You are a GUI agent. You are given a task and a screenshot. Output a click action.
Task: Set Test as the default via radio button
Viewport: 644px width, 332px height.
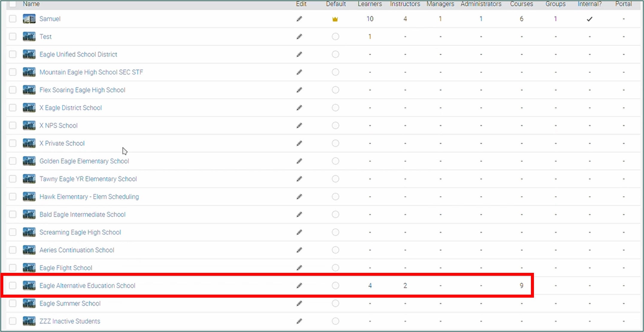point(335,36)
